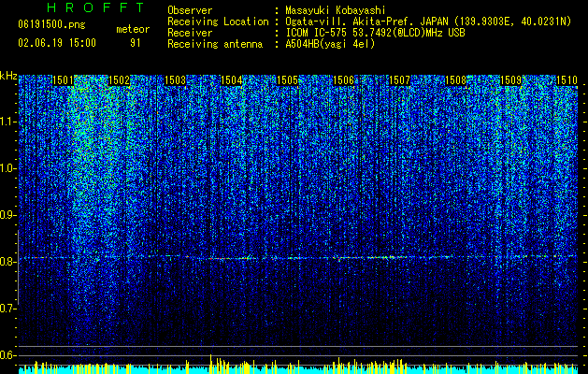This screenshot has height=374, width=588.
Task: Click the 1506 time marker
Action: [343, 80]
